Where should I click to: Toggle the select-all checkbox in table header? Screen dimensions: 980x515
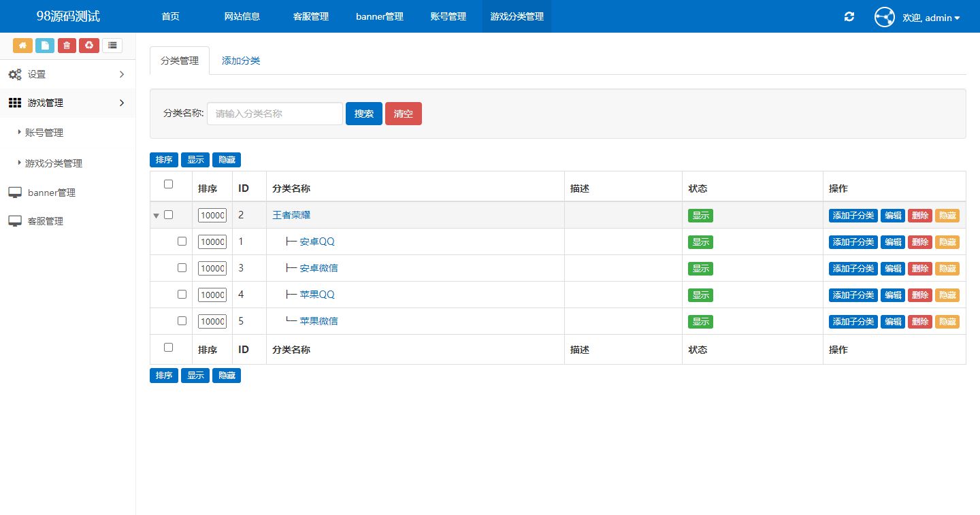(169, 184)
